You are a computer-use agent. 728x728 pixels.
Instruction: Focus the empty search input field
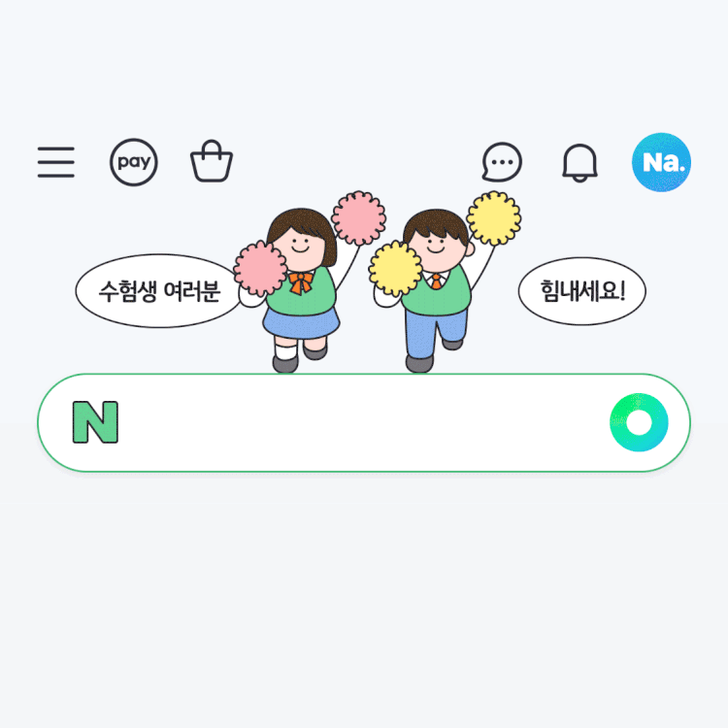click(x=364, y=422)
